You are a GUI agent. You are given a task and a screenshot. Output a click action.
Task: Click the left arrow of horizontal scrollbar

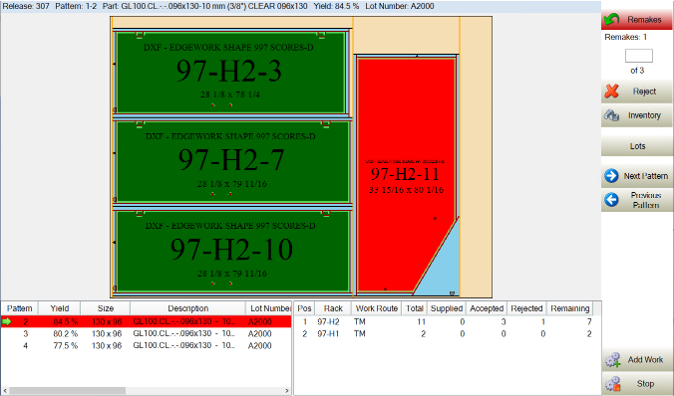5,390
